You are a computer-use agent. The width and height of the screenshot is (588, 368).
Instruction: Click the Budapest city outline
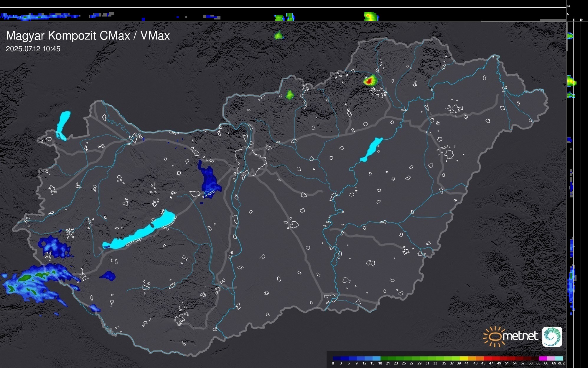251,161
